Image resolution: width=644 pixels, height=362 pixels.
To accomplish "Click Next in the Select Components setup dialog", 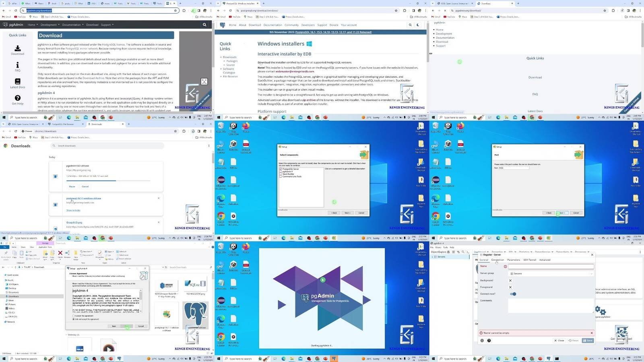I will [x=347, y=213].
